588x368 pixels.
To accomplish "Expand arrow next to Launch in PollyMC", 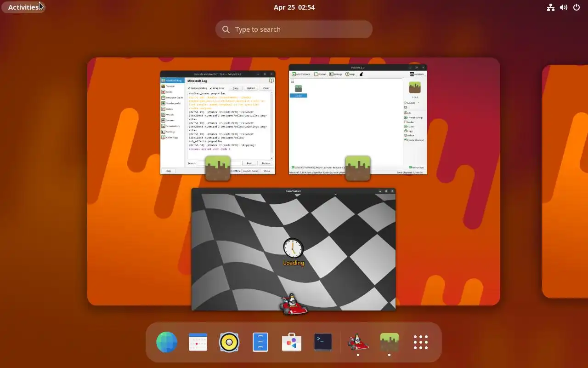I will [x=418, y=103].
